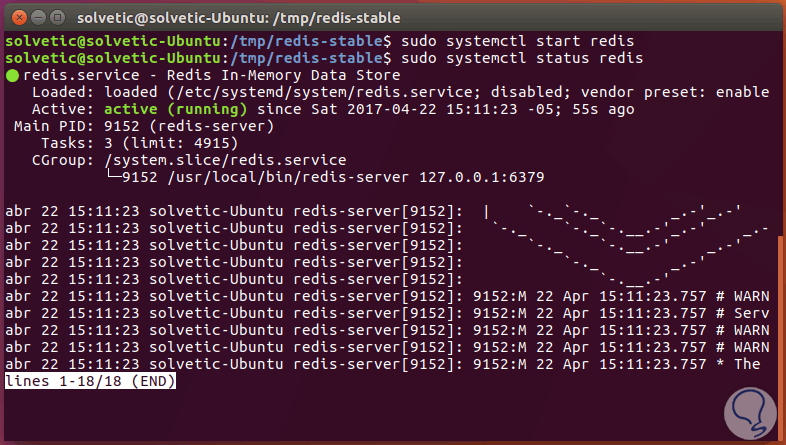The height and width of the screenshot is (445, 786).
Task: Maximize the terminal window
Action: click(57, 15)
